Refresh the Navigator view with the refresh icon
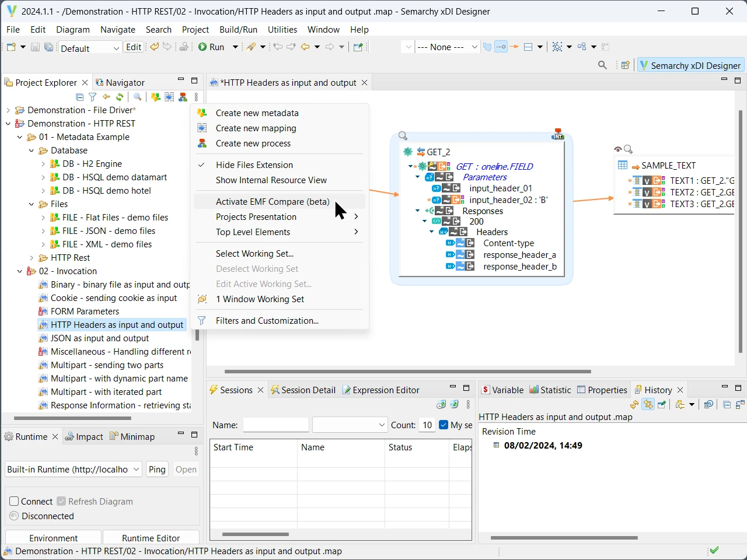The height and width of the screenshot is (560, 747). [120, 97]
